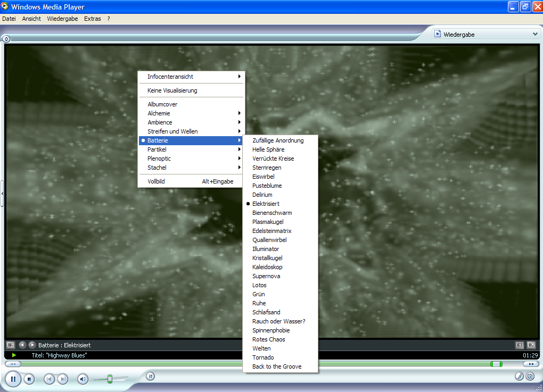Expand the Plenoptic submenu
The width and height of the screenshot is (543, 392).
point(192,158)
